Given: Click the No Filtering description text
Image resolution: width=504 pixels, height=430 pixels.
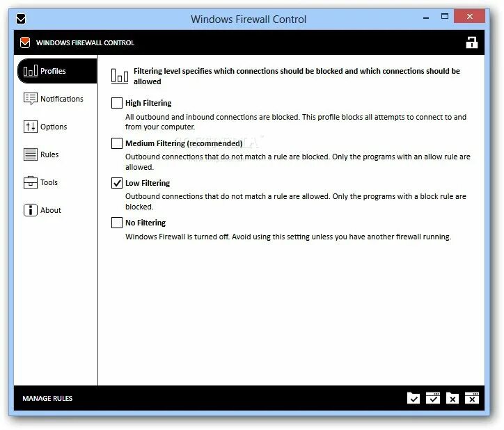Looking at the screenshot, I should [x=288, y=237].
